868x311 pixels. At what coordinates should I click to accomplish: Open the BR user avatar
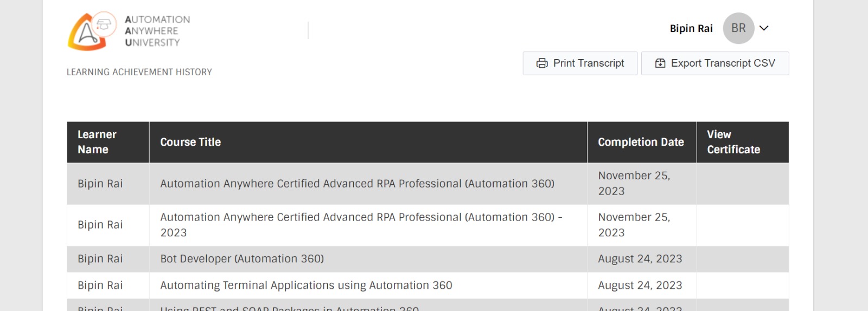(738, 28)
